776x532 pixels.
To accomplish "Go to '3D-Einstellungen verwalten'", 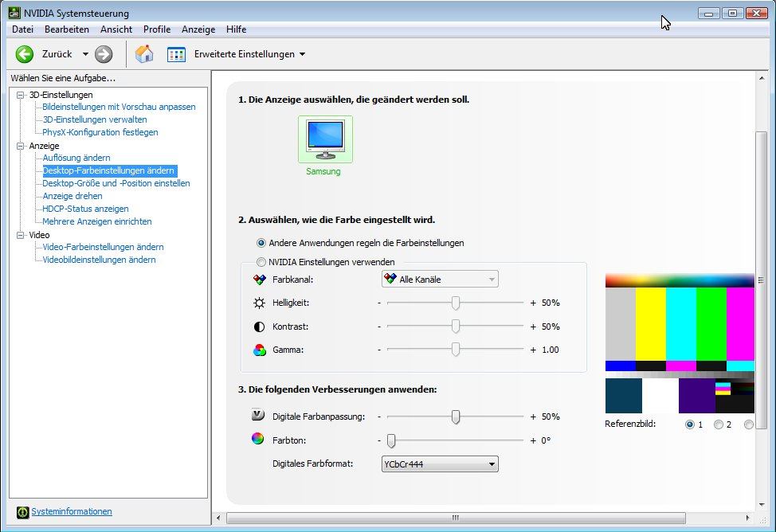I will click(95, 119).
